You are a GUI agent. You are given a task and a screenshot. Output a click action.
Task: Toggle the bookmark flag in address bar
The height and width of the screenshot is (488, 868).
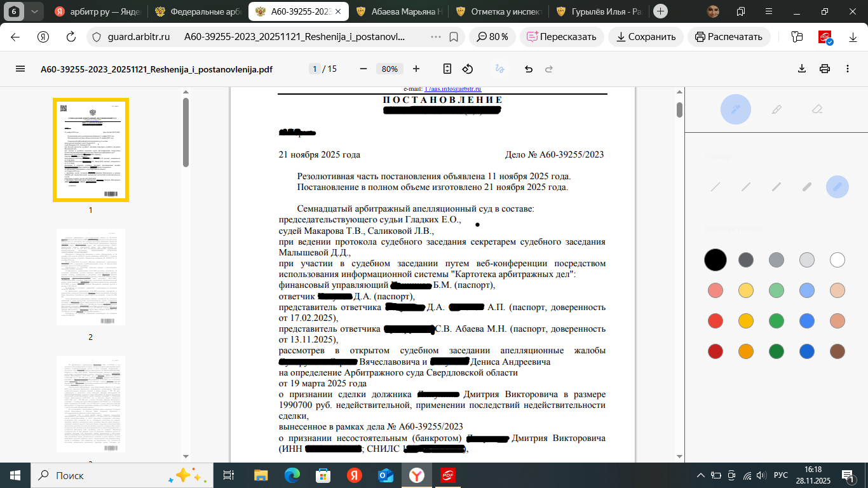[x=452, y=37]
